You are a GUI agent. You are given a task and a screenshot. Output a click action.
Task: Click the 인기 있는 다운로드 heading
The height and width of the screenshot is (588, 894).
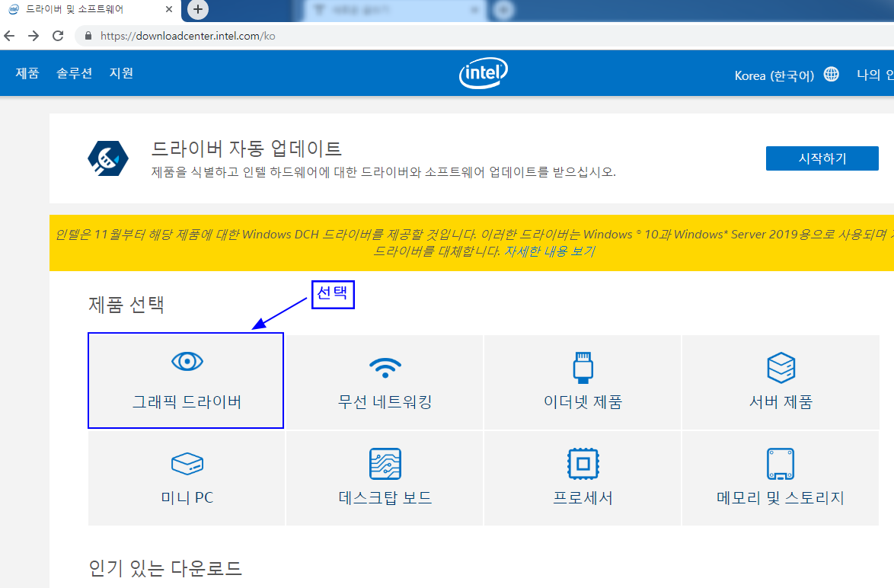tap(165, 568)
